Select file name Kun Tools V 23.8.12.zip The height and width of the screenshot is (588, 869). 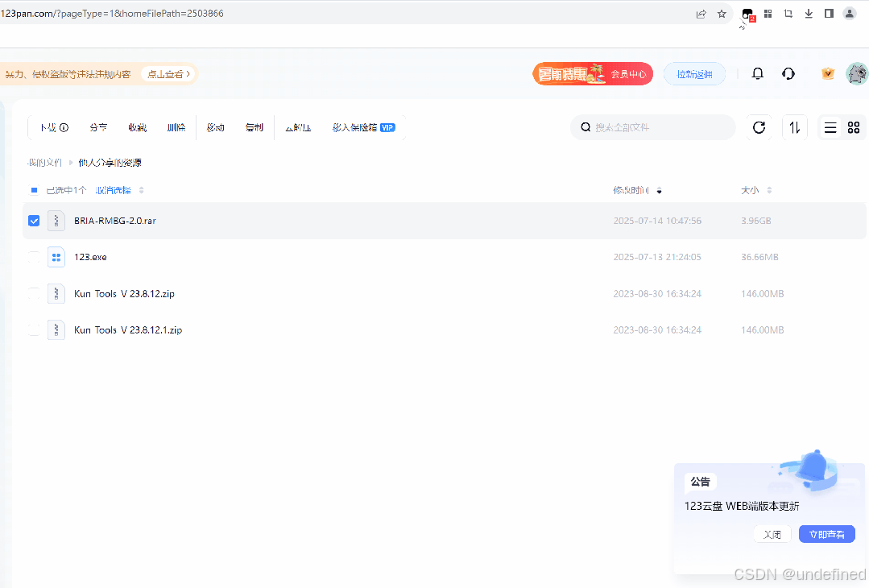124,294
